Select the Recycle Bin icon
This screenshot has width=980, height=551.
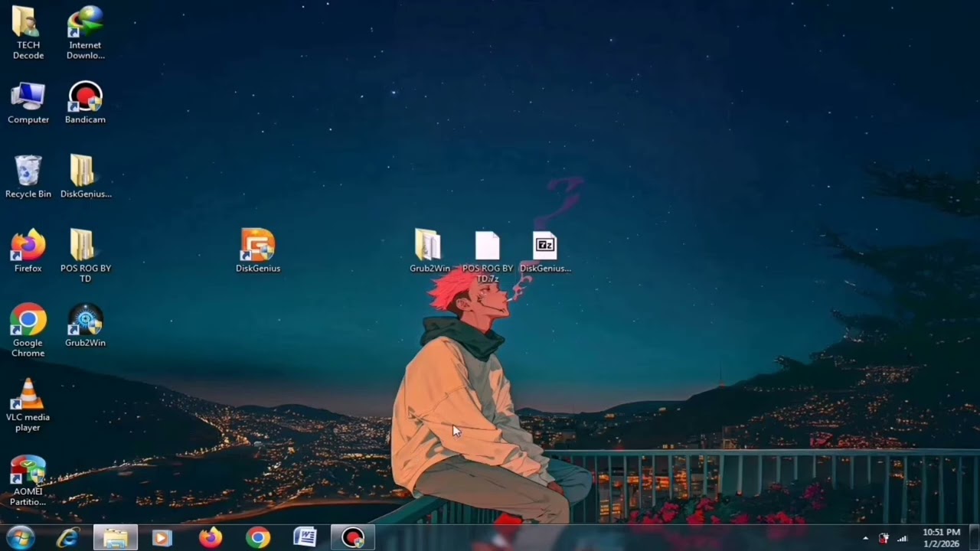click(28, 177)
